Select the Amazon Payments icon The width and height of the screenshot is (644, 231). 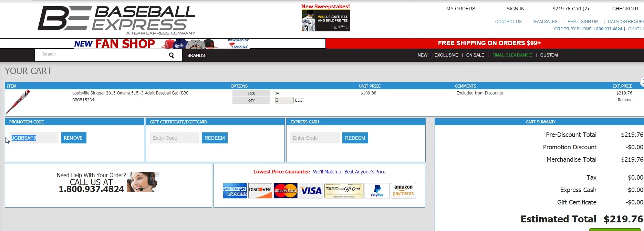click(403, 191)
